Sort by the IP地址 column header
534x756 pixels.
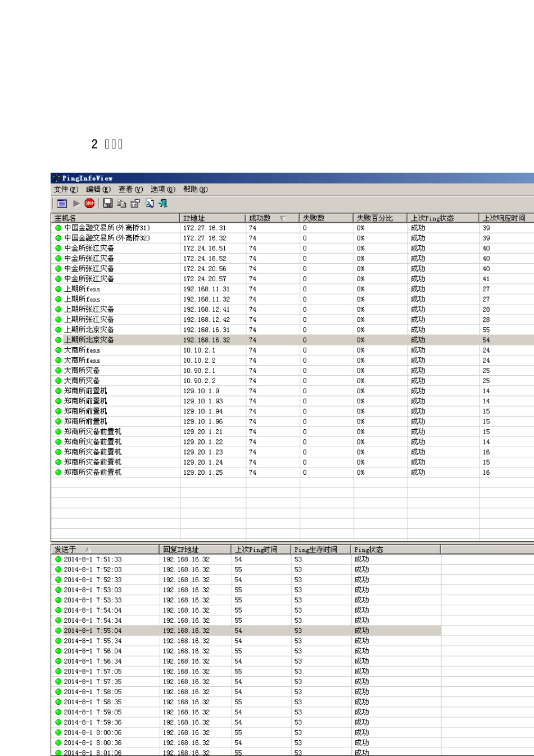click(x=213, y=218)
